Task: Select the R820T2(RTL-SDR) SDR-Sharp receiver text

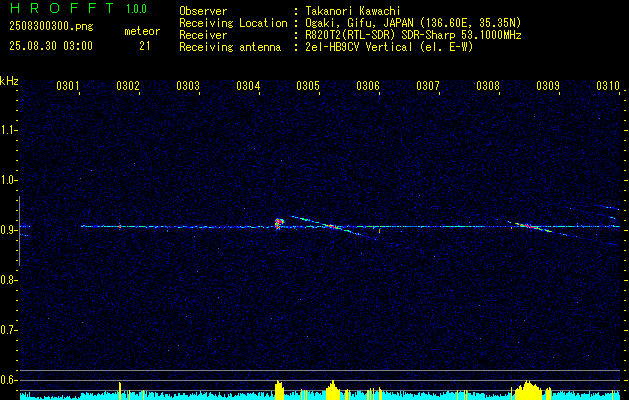Action: (x=413, y=35)
